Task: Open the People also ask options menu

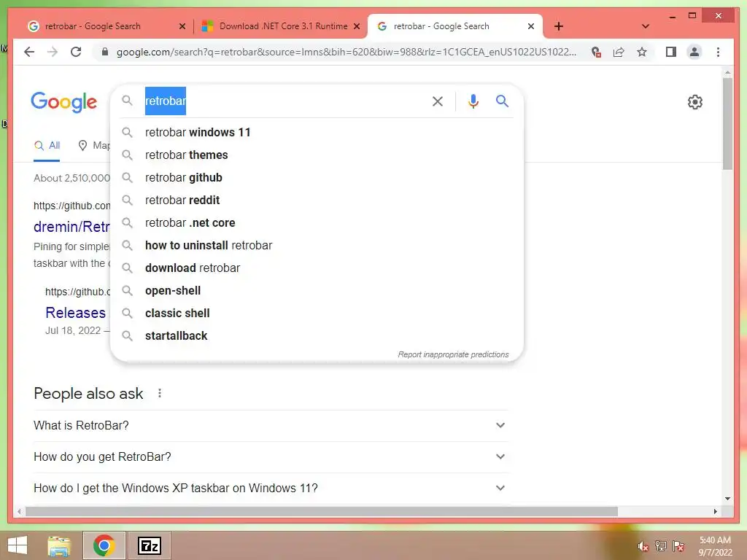Action: pyautogui.click(x=160, y=393)
